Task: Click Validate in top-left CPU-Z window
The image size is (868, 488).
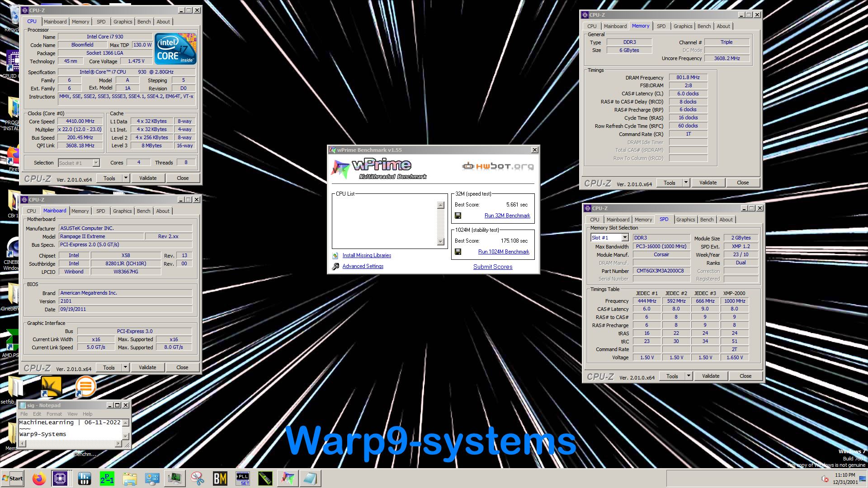Action: coord(148,178)
